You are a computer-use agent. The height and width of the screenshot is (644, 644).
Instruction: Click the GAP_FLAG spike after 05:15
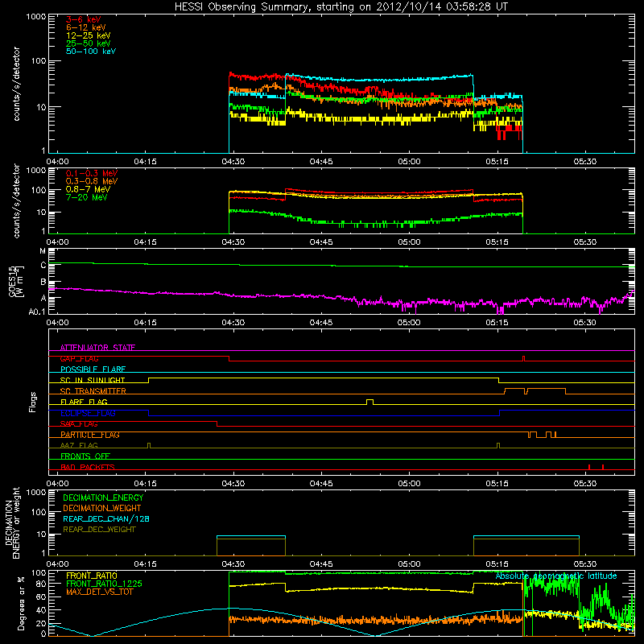click(523, 358)
